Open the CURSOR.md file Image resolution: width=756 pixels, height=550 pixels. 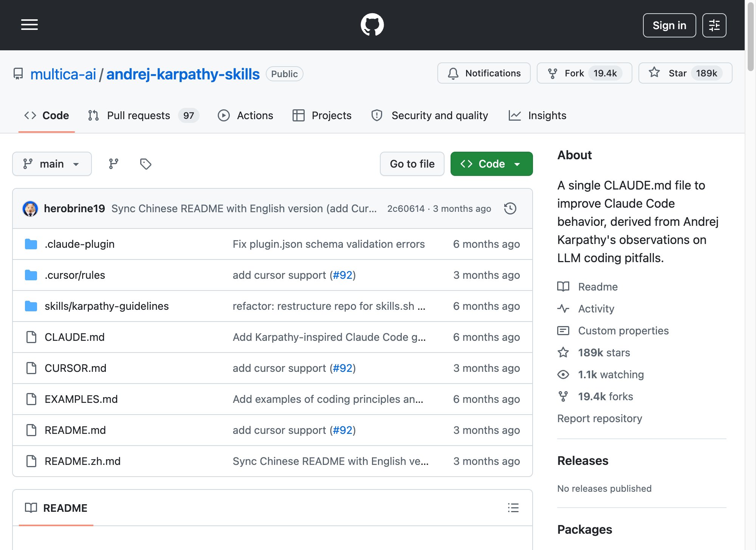[75, 368]
